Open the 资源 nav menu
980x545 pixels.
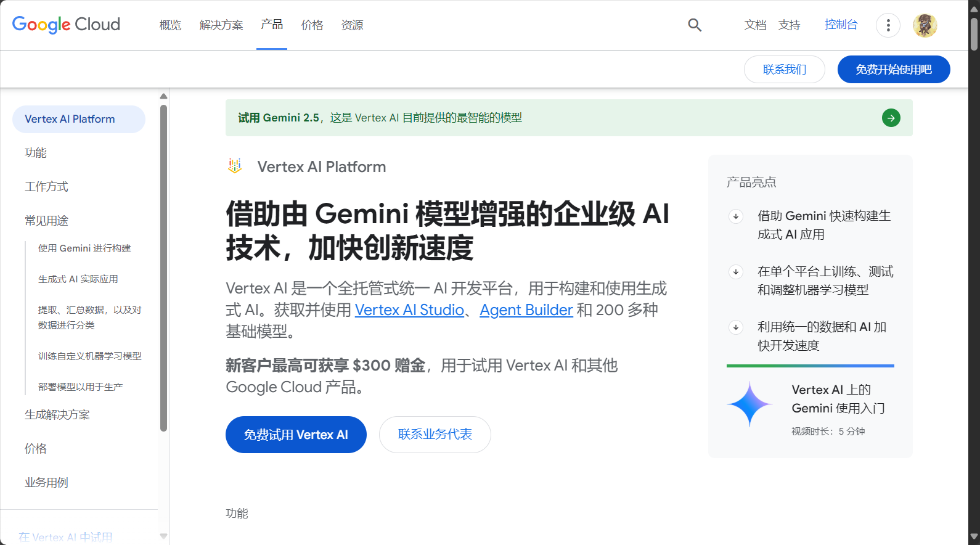point(352,25)
